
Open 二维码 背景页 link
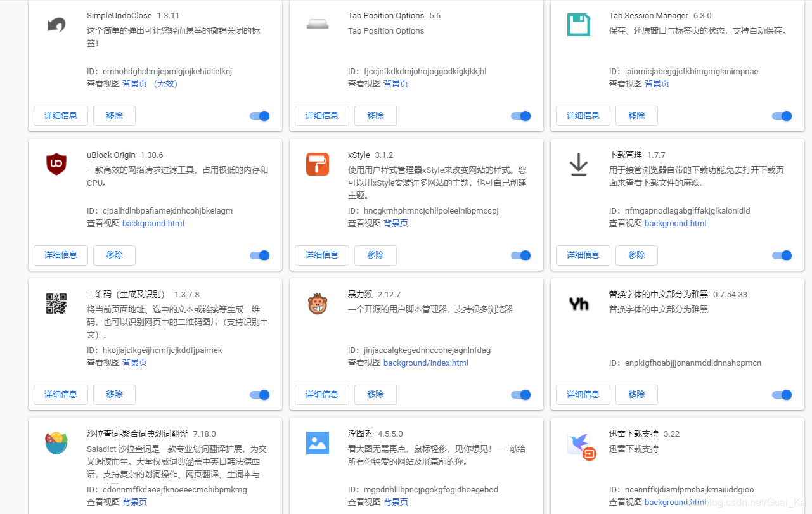tap(134, 363)
